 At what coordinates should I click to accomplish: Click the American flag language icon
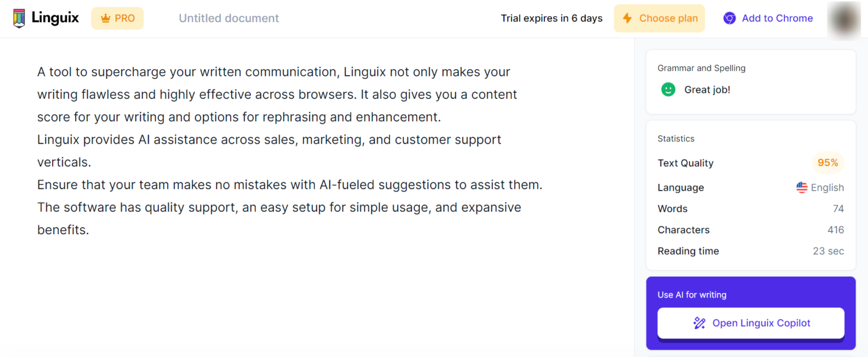click(x=802, y=187)
